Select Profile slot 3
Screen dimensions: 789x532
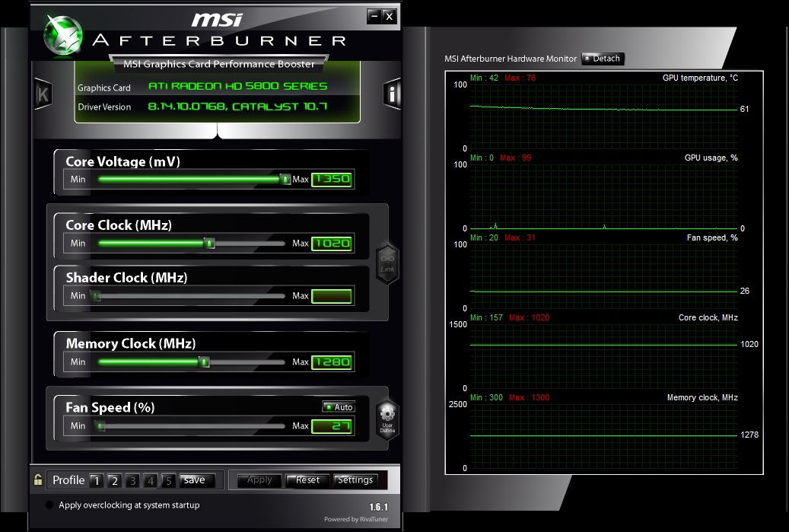132,481
